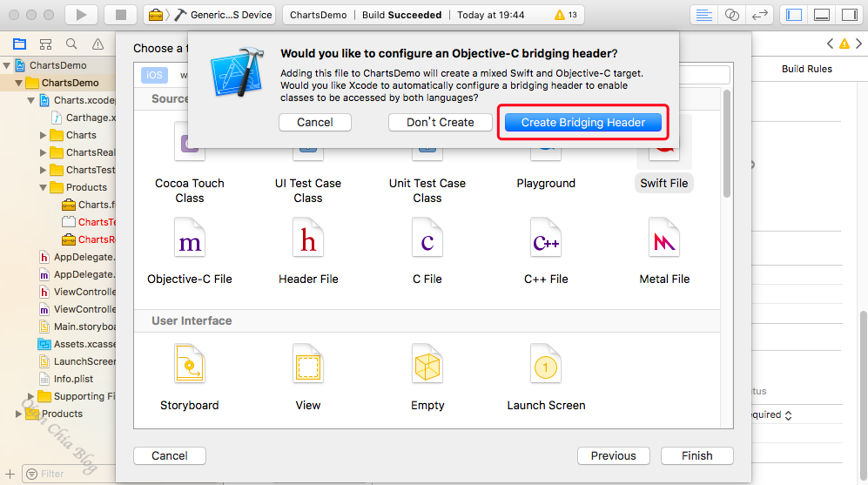Go back with the Previous button
Image resolution: width=868 pixels, height=485 pixels.
click(614, 455)
